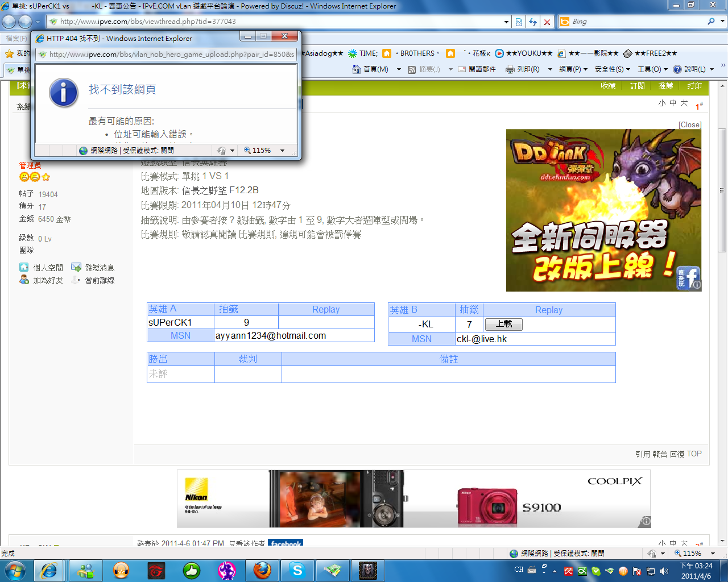Open the ★★FREE2★★ favorites bookmark
The width and height of the screenshot is (728, 582).
[650, 53]
